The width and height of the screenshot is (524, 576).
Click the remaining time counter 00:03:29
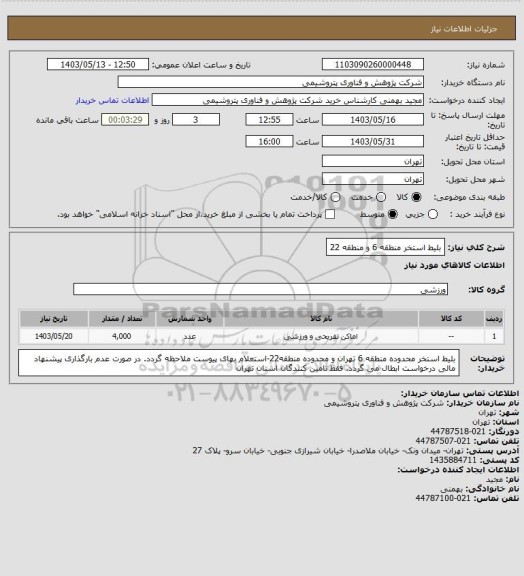click(x=125, y=120)
